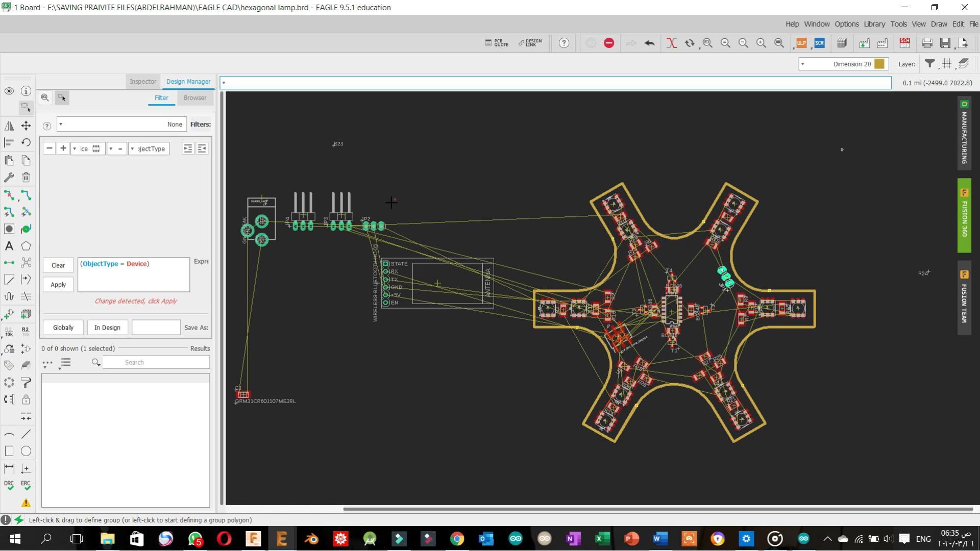The height and width of the screenshot is (551, 980).
Task: Execute an SCR script file
Action: pyautogui.click(x=820, y=43)
